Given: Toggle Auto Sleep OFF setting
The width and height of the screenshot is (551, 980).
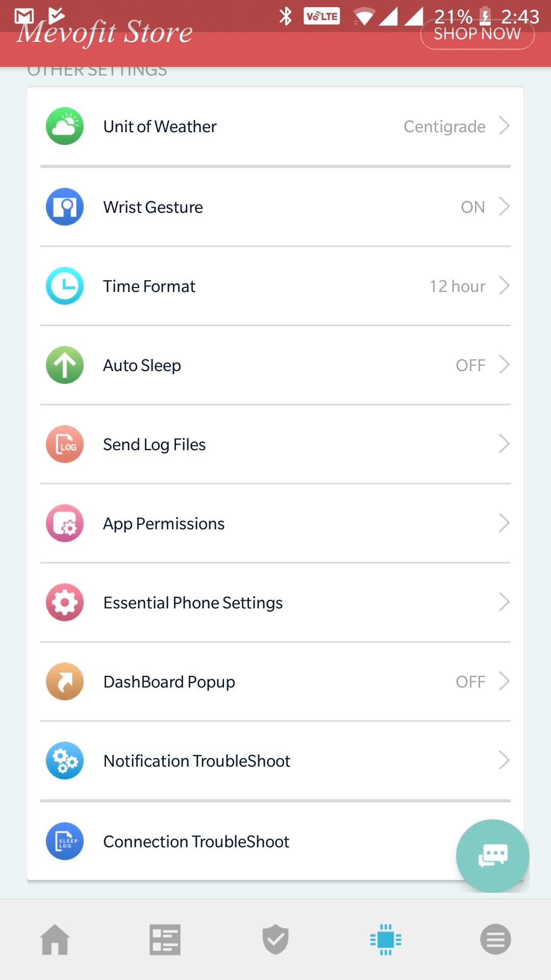Looking at the screenshot, I should (470, 365).
